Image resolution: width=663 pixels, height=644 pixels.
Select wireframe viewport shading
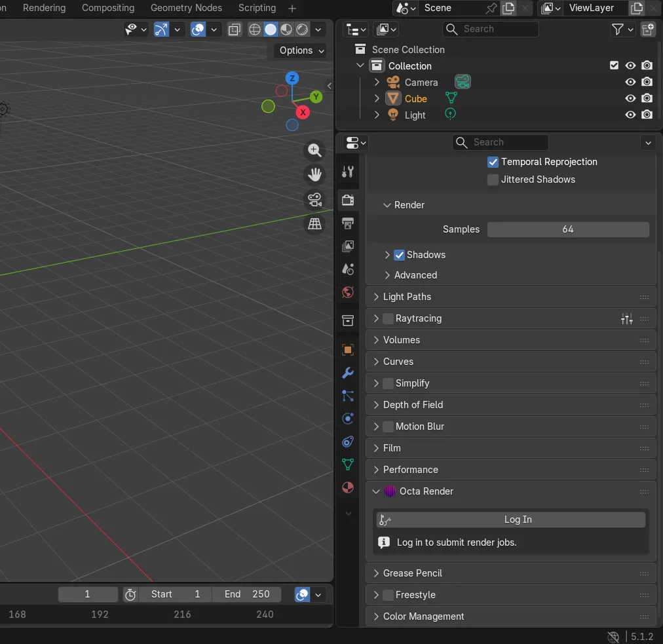click(x=255, y=29)
